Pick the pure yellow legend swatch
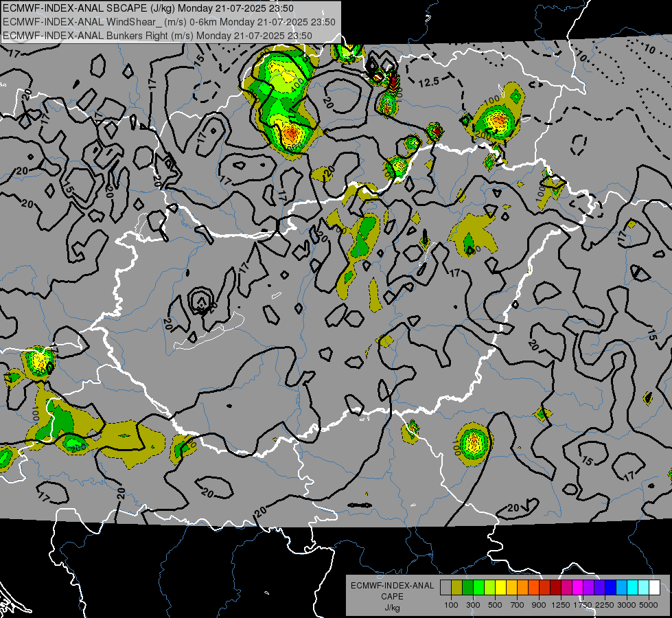The width and height of the screenshot is (672, 618). pos(501,587)
